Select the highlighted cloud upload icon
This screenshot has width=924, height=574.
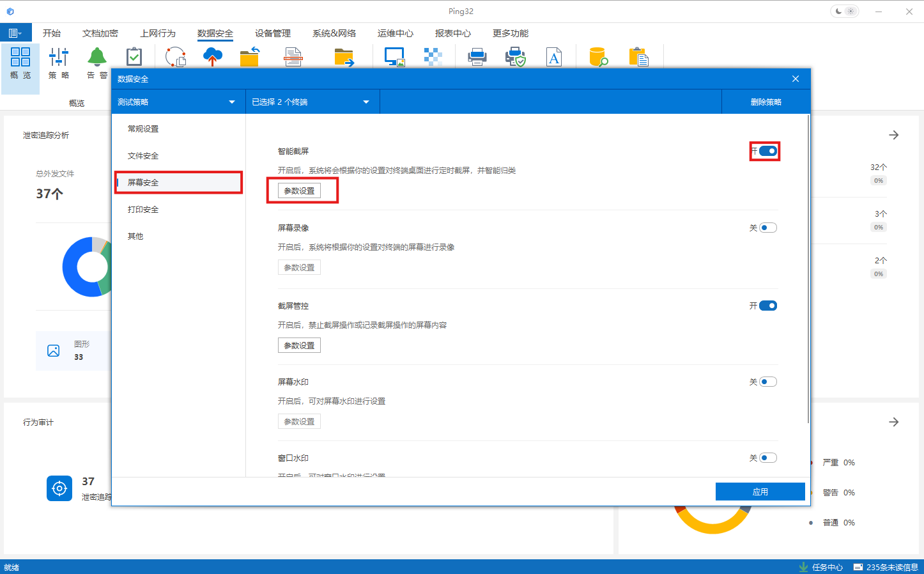pos(212,56)
